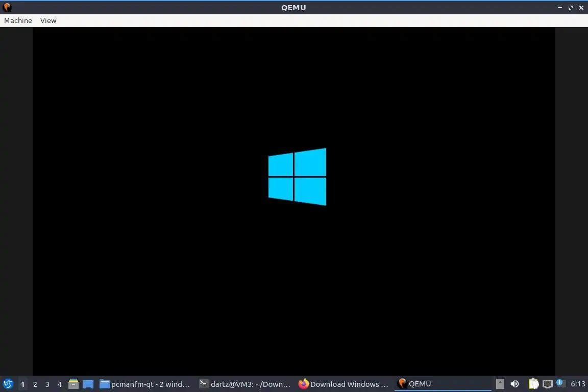
Task: Launch the file manager quick-launch icon
Action: pyautogui.click(x=73, y=384)
